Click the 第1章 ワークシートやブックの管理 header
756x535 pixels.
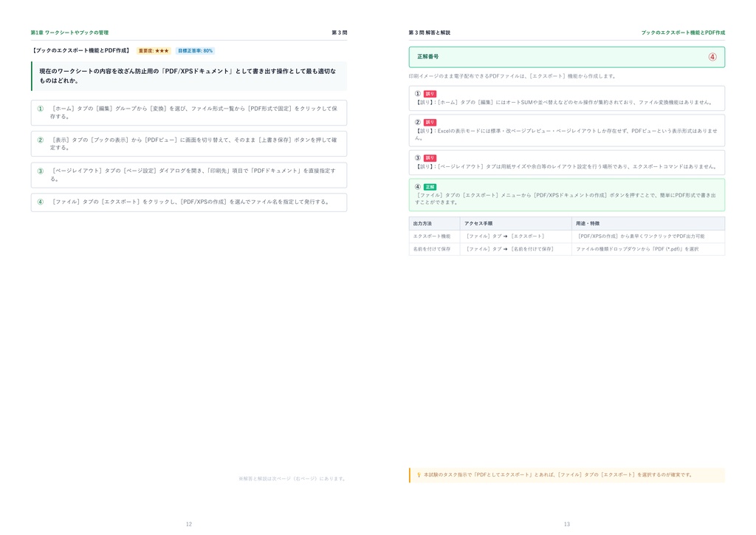[x=69, y=33]
